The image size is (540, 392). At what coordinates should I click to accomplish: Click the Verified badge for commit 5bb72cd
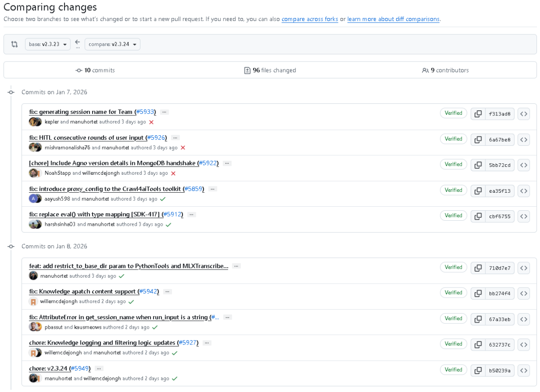453,164
